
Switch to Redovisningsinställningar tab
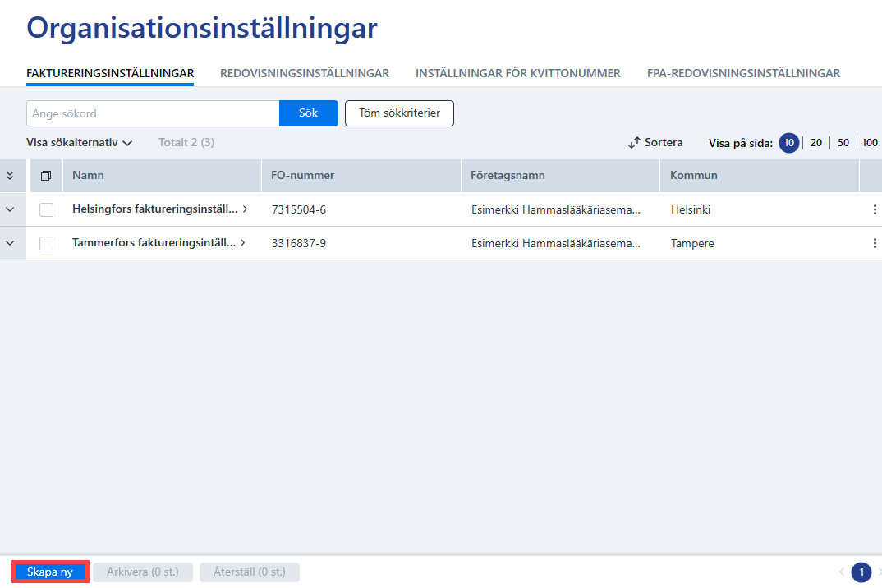(x=305, y=73)
